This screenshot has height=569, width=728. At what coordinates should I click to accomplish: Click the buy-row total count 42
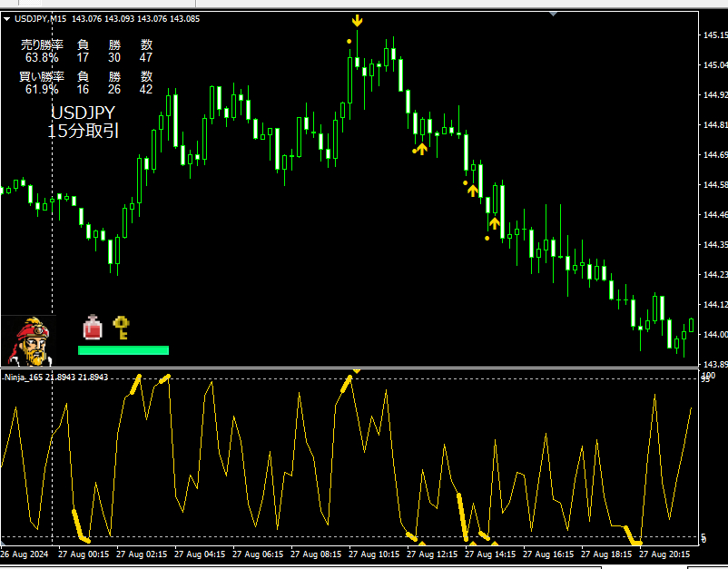[x=146, y=89]
